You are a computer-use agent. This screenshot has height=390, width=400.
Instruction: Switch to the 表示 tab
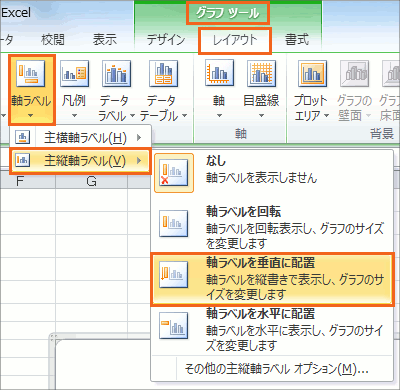coord(105,40)
